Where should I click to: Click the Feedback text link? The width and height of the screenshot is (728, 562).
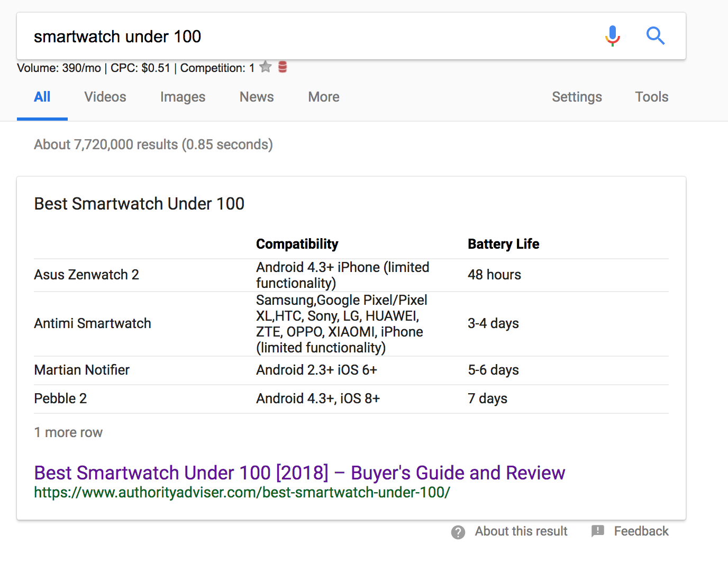click(641, 531)
